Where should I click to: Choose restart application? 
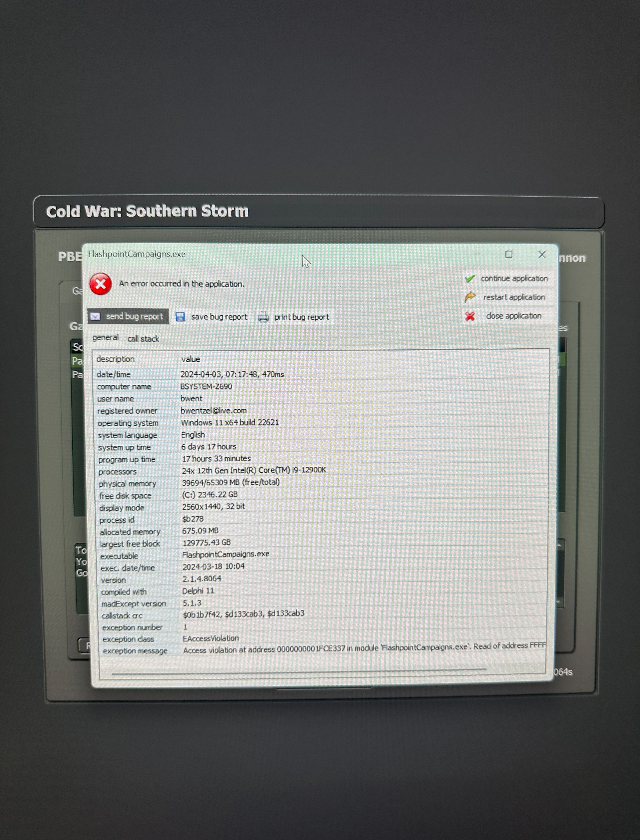click(507, 297)
